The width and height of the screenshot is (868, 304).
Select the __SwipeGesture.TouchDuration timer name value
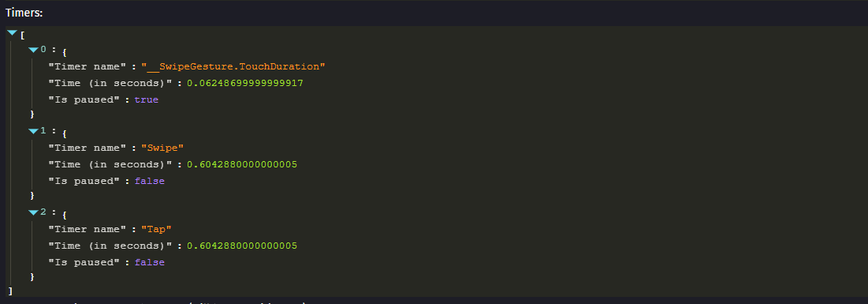pos(233,66)
